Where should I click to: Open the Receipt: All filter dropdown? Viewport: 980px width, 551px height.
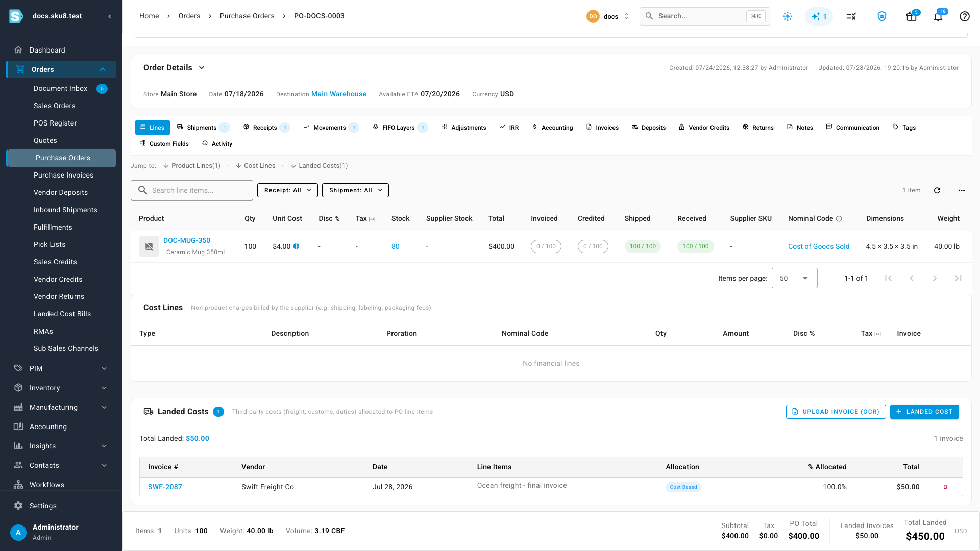[x=287, y=190]
